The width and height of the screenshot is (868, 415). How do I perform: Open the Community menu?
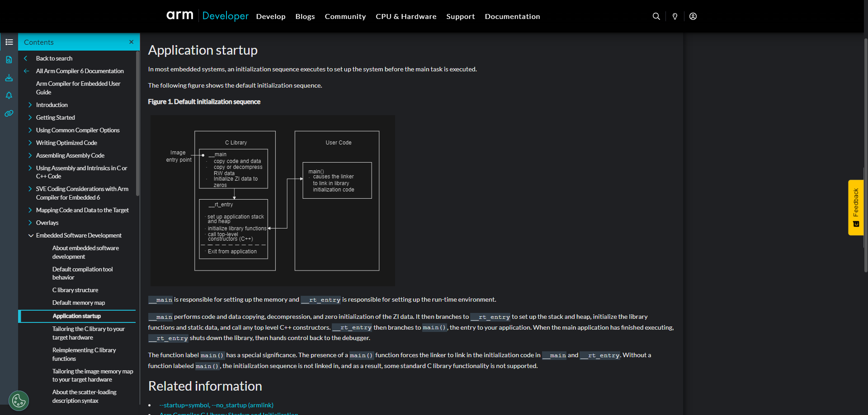(345, 16)
